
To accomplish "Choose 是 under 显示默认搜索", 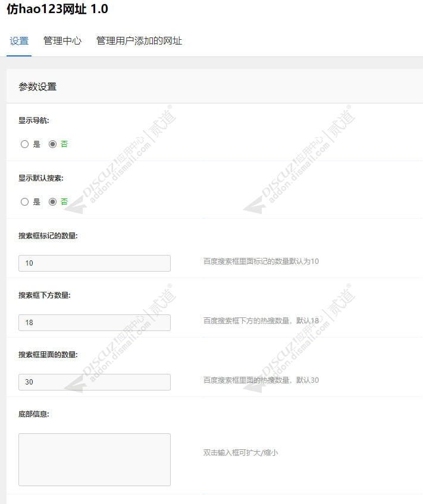I will coord(25,201).
